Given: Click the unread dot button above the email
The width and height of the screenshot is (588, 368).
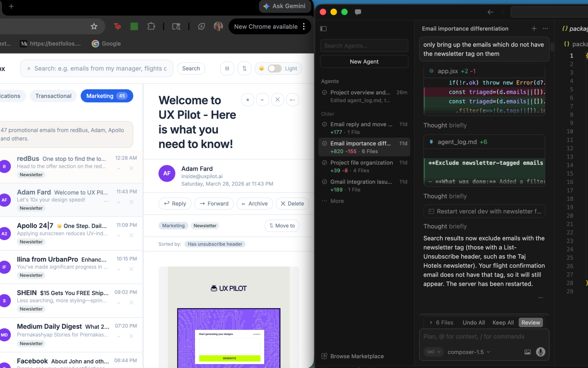Looking at the screenshot, I should tap(247, 99).
